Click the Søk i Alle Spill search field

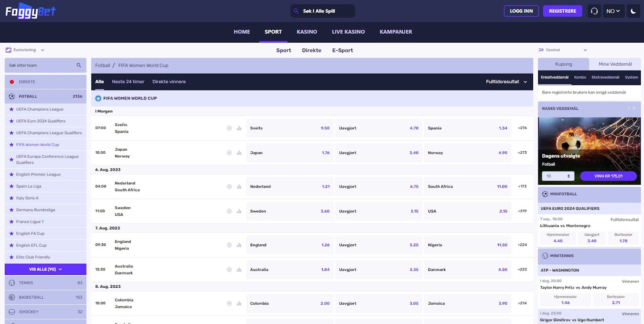[x=323, y=11]
